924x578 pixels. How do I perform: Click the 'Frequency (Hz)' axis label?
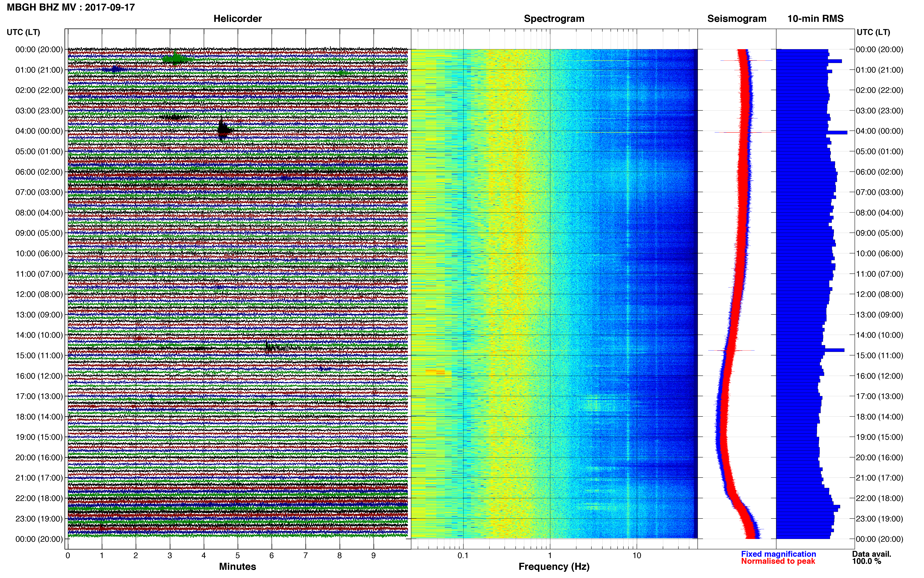click(x=554, y=566)
